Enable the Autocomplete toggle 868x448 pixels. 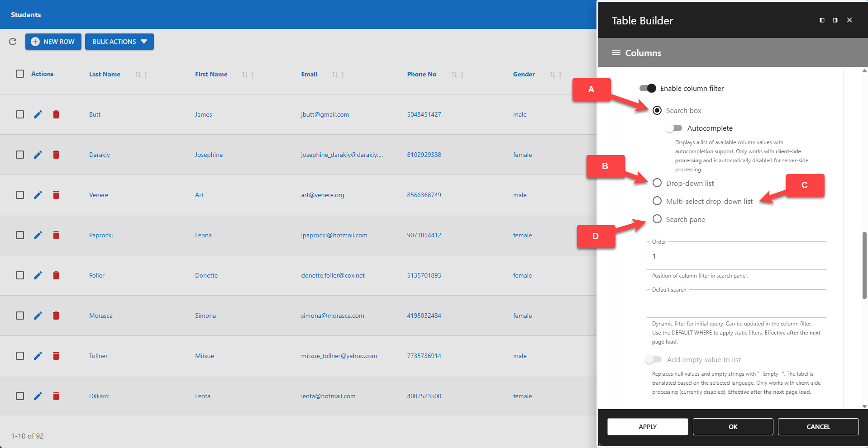tap(674, 128)
